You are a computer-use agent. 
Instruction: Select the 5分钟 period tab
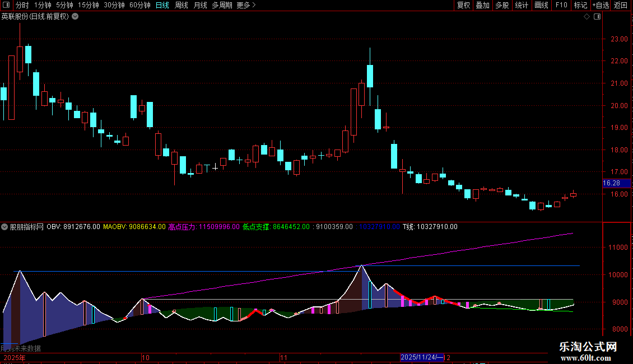(x=64, y=5)
